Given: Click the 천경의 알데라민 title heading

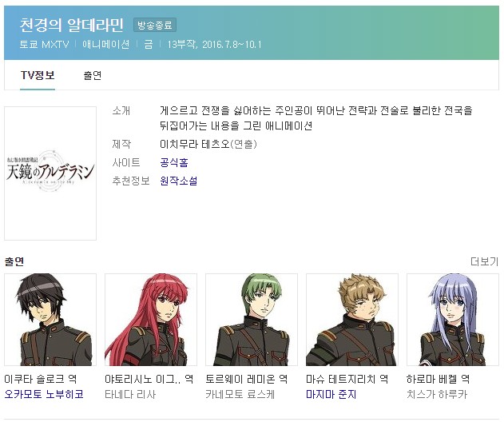Looking at the screenshot, I should pos(71,25).
